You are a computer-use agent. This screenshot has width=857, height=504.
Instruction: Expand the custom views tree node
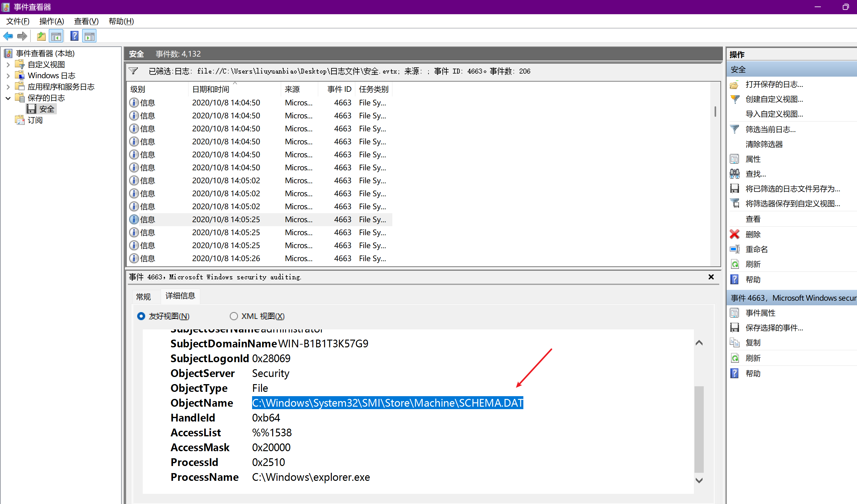coord(8,65)
